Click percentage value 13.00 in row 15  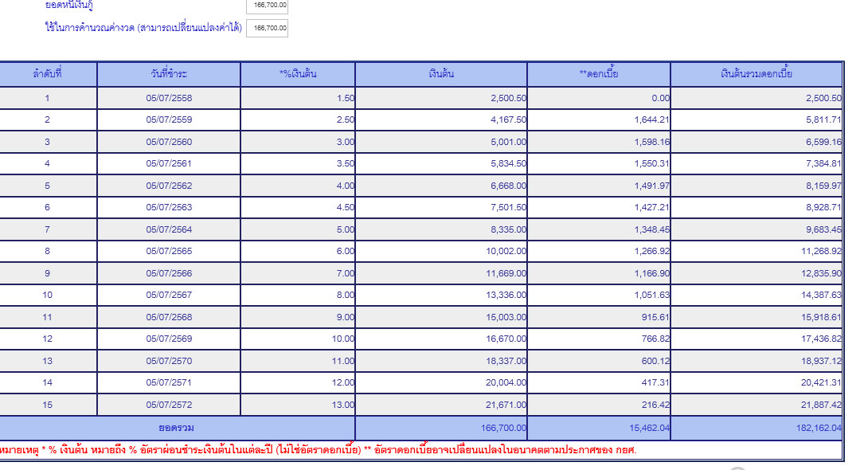click(x=342, y=404)
